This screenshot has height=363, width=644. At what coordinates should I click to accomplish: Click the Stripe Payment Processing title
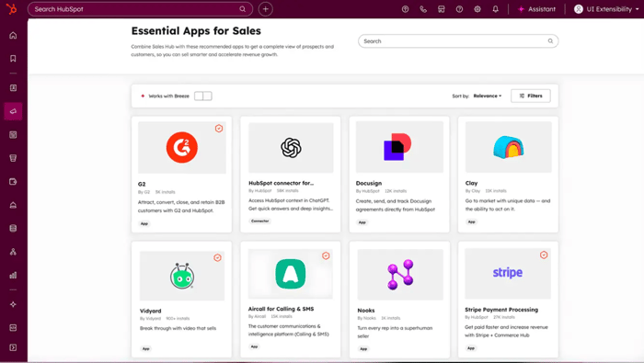click(501, 310)
